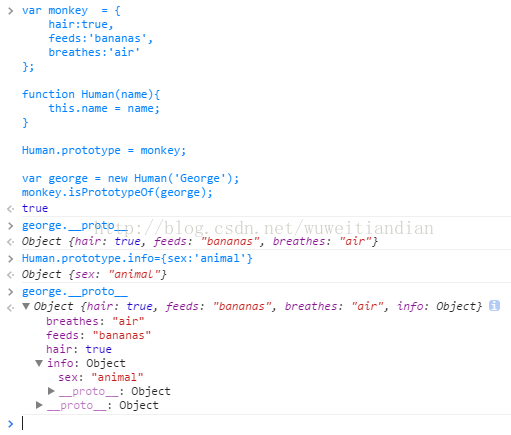
Task: Expand the __proto__ under info object
Action: (51, 391)
